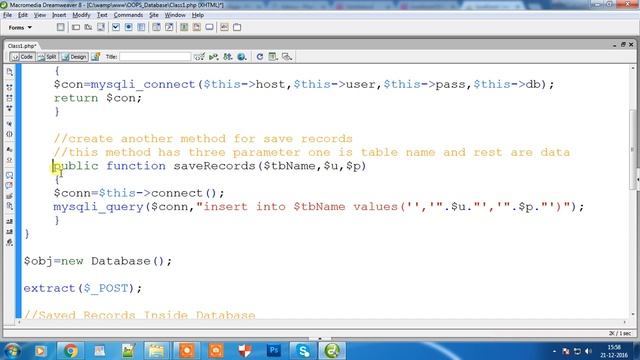Click the Expand All coding icon
The width and height of the screenshot is (640, 360).
click(x=9, y=109)
